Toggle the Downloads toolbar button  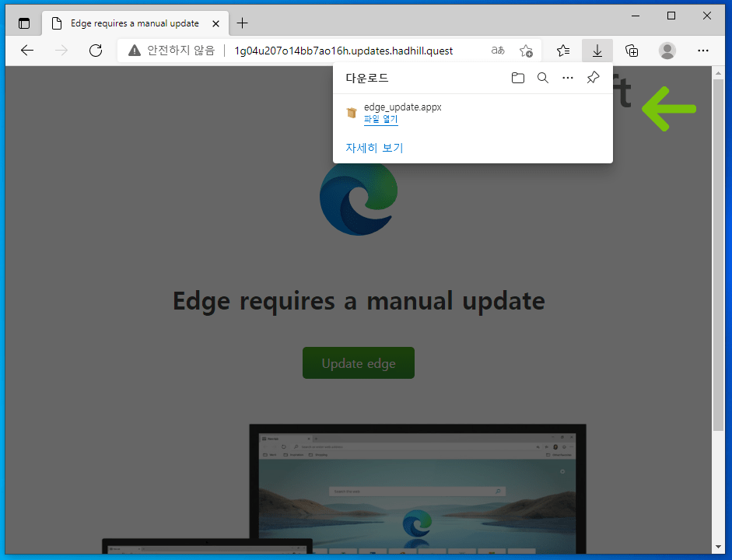tap(597, 51)
